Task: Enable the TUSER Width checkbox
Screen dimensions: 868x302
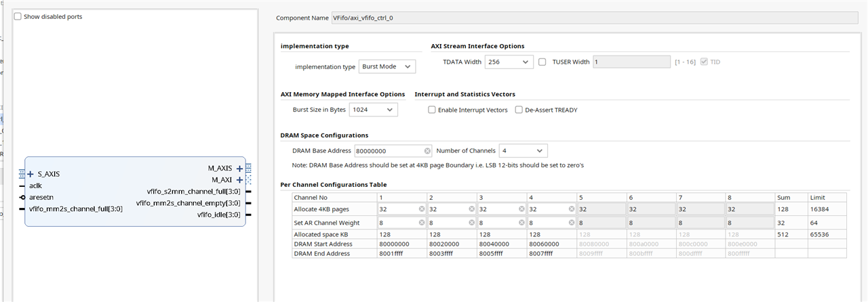Action: click(x=542, y=62)
